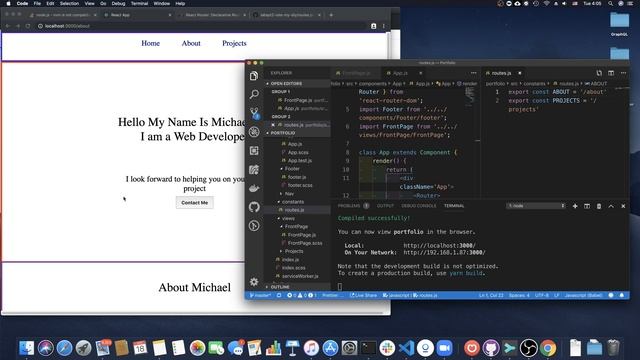Image resolution: width=640 pixels, height=360 pixels.
Task: Close the terminal panel
Action: (623, 206)
